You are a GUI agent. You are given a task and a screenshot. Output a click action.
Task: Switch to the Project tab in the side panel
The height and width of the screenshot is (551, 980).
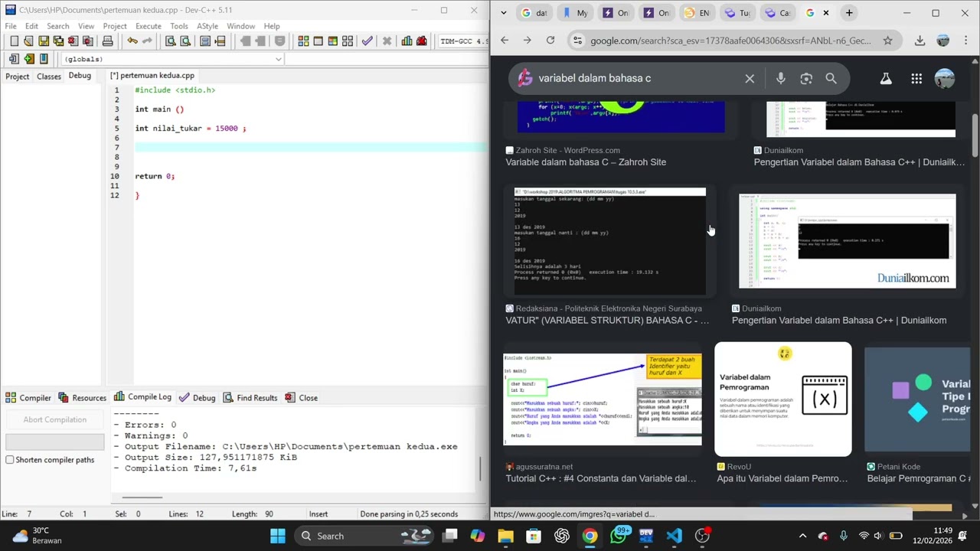point(17,77)
